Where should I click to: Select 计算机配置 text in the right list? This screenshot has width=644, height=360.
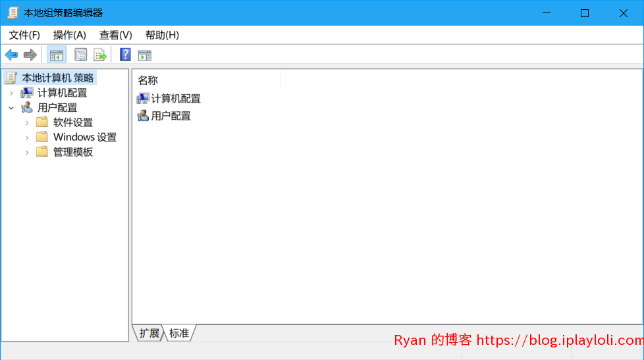[x=176, y=99]
